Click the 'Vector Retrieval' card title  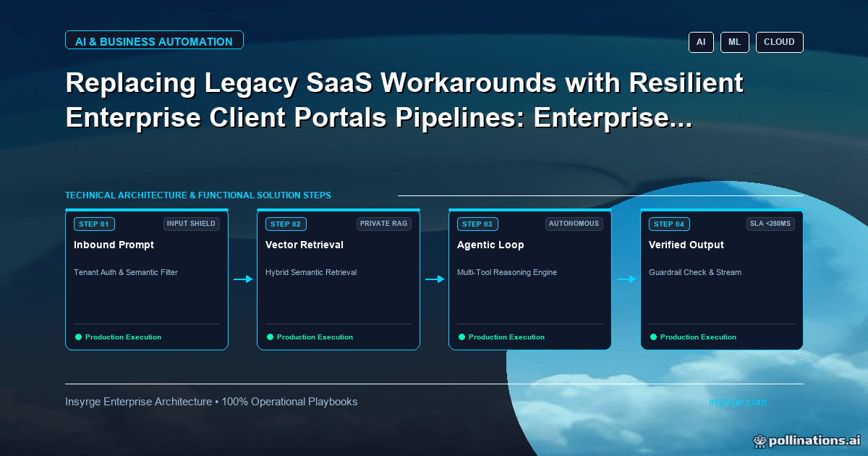pos(305,245)
